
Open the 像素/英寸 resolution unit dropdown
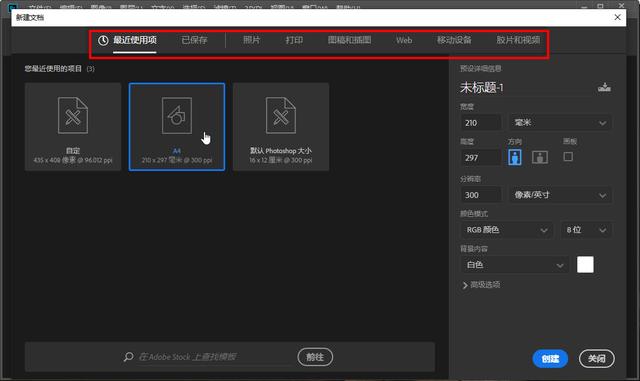pyautogui.click(x=560, y=195)
